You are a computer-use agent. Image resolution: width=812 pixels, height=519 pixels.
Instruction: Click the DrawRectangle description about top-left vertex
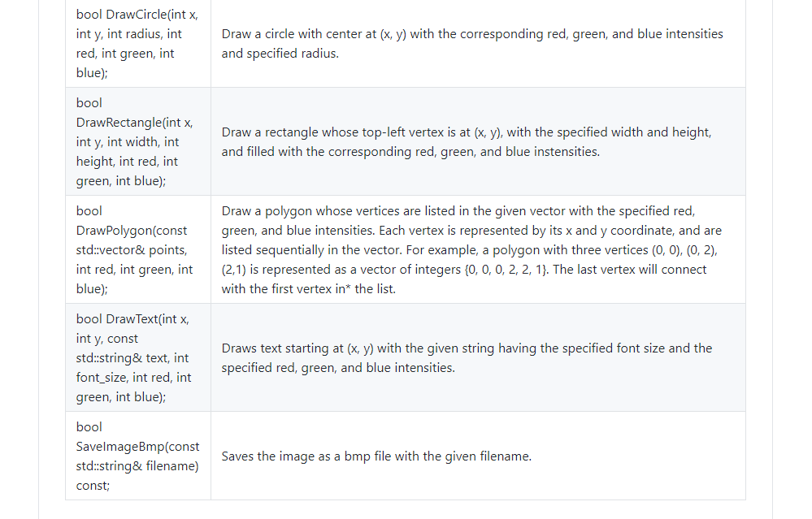click(x=467, y=142)
